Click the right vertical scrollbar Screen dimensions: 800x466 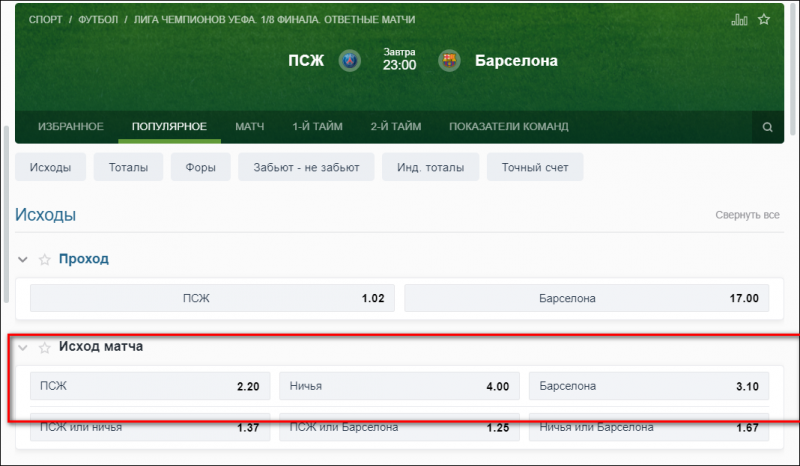(793, 69)
